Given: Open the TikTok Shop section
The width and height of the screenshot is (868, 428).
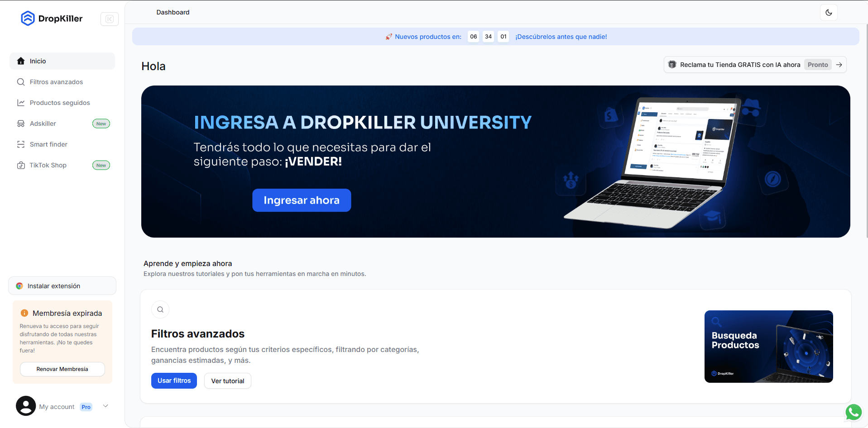Looking at the screenshot, I should 62,165.
